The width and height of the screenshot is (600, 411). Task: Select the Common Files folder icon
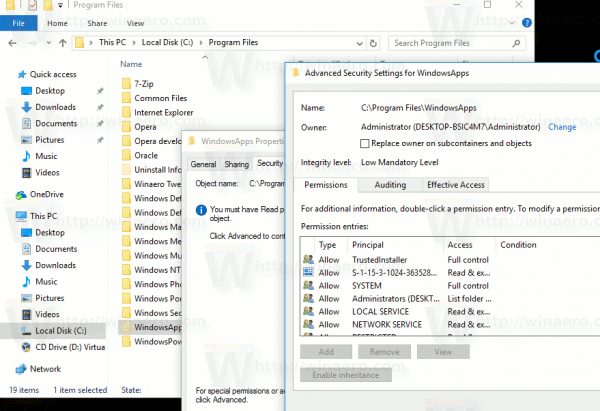(126, 98)
